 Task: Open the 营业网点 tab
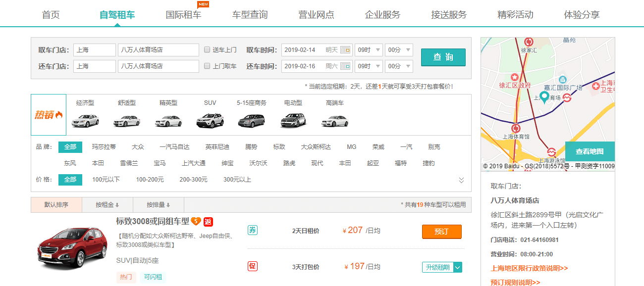317,14
